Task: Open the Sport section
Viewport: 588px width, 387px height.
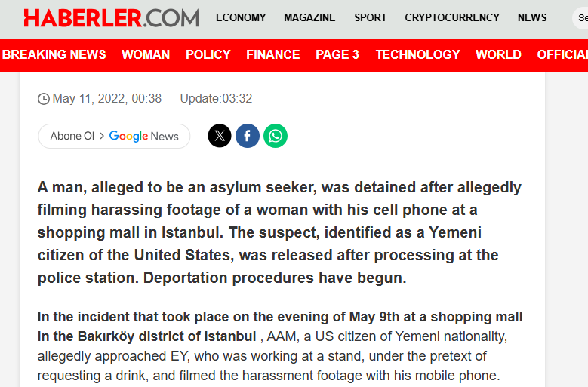Action: click(x=370, y=17)
